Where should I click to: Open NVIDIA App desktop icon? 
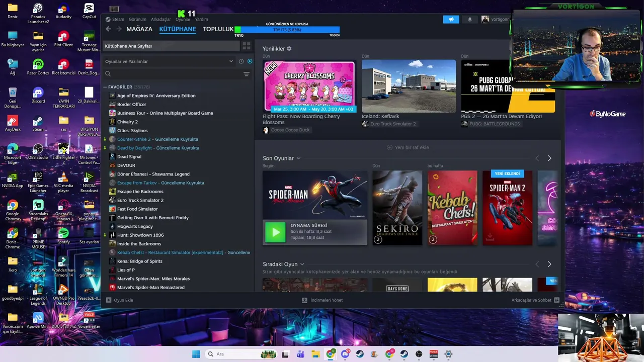[x=13, y=180]
